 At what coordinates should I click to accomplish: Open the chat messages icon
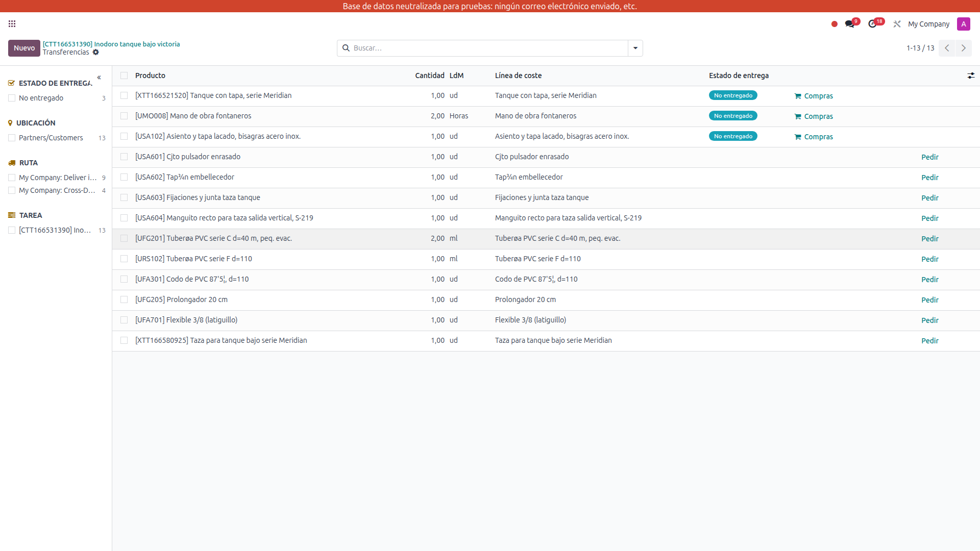click(849, 24)
